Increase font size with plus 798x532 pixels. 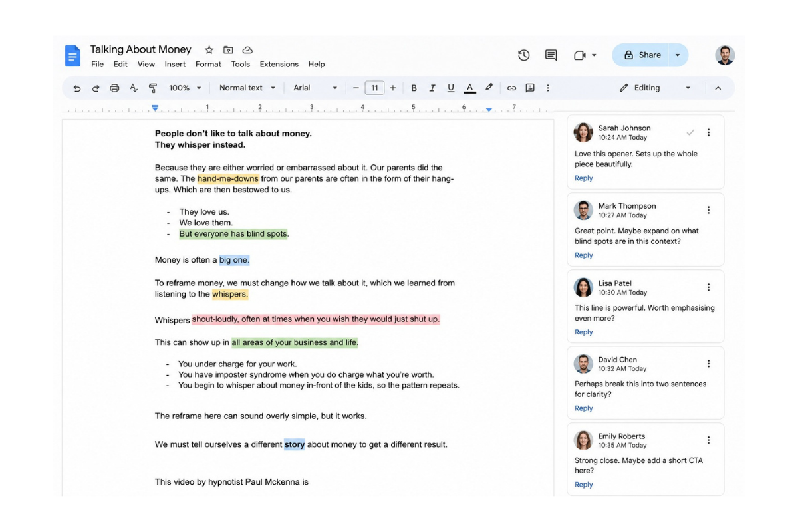coord(393,88)
